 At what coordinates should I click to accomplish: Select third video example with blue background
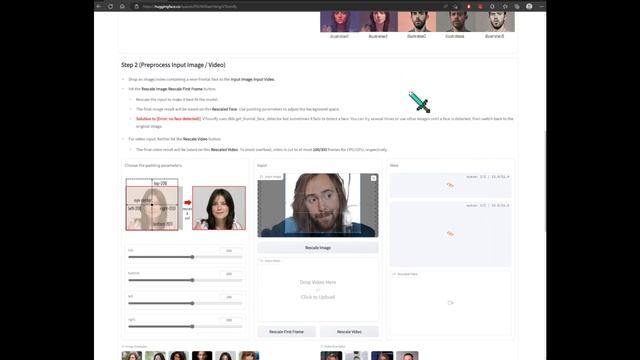coord(382,356)
